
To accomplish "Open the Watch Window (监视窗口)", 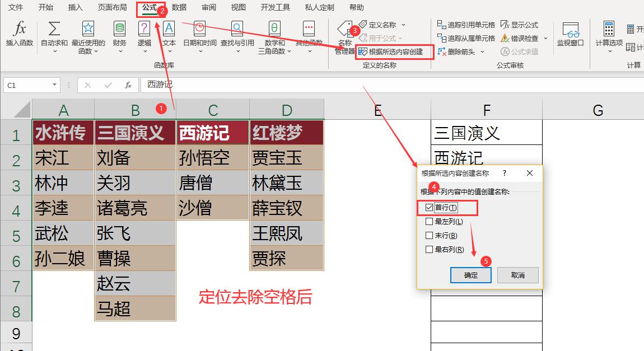I will click(570, 35).
